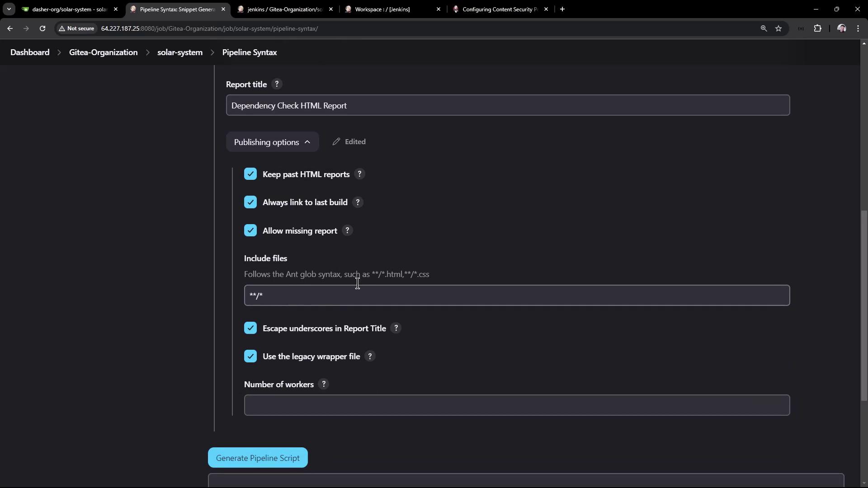
Task: Show help for Number of workers
Action: (323, 384)
